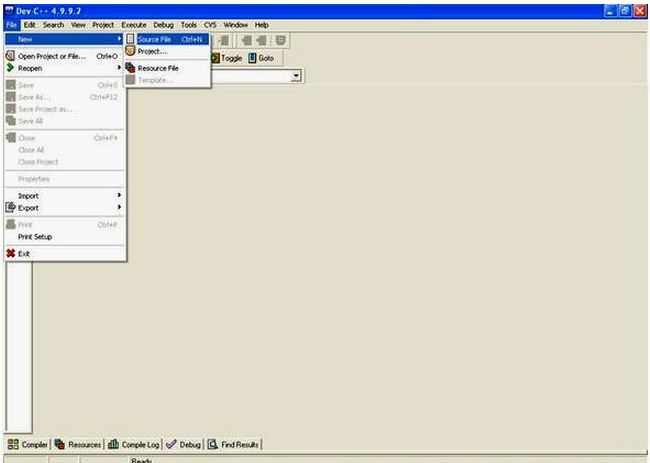The height and width of the screenshot is (463, 650).
Task: Open the Tools menu
Action: pos(189,25)
